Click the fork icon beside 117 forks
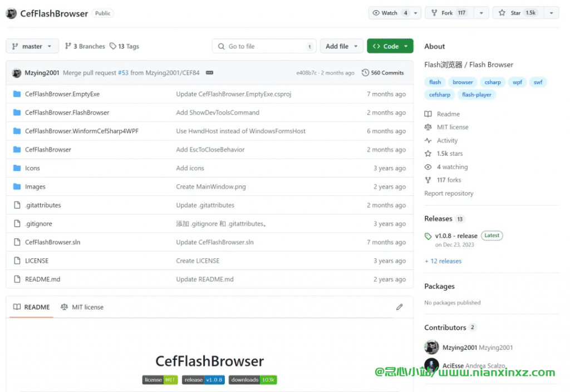 428,180
